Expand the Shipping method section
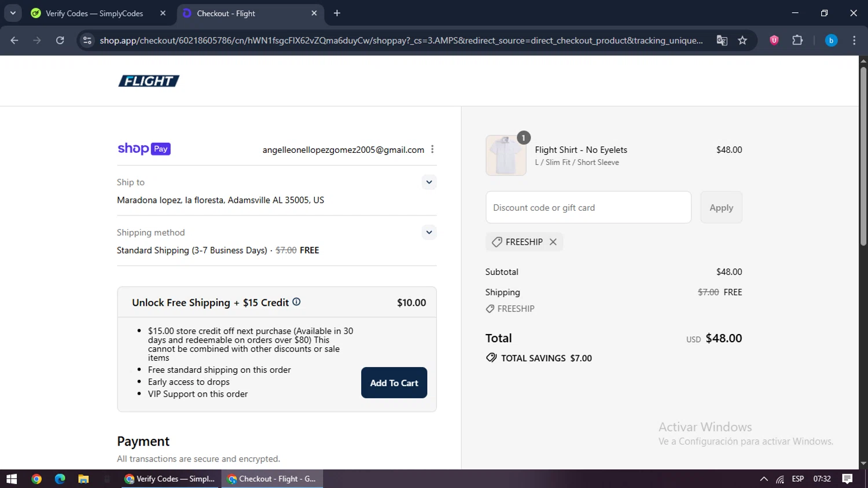This screenshot has height=488, width=868. 429,233
